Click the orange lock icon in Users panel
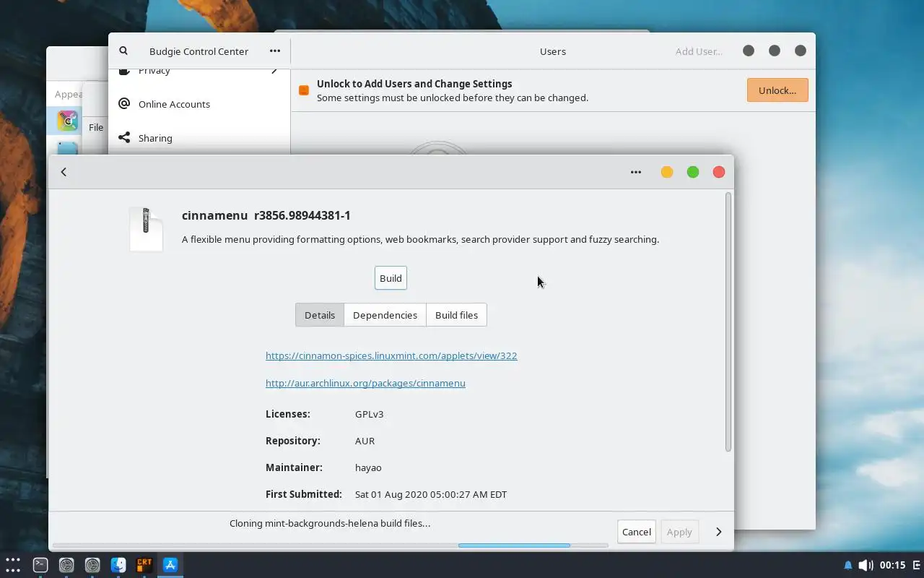This screenshot has width=924, height=578. 304,90
